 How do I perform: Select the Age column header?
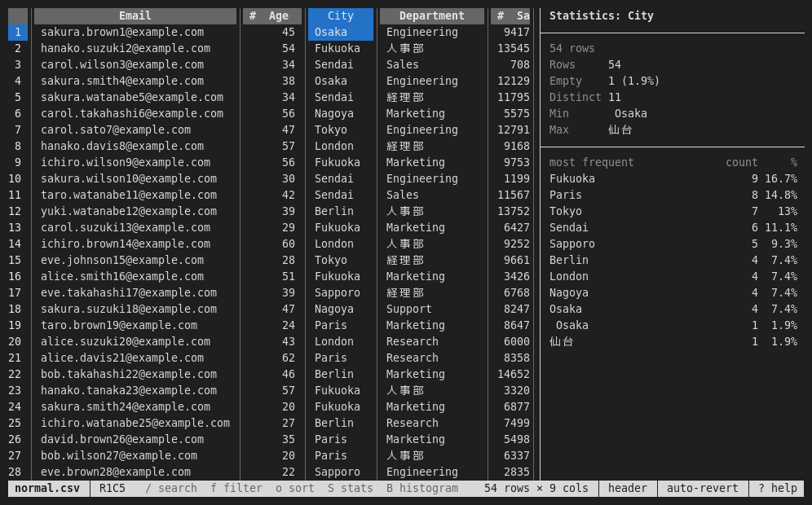[x=272, y=16]
